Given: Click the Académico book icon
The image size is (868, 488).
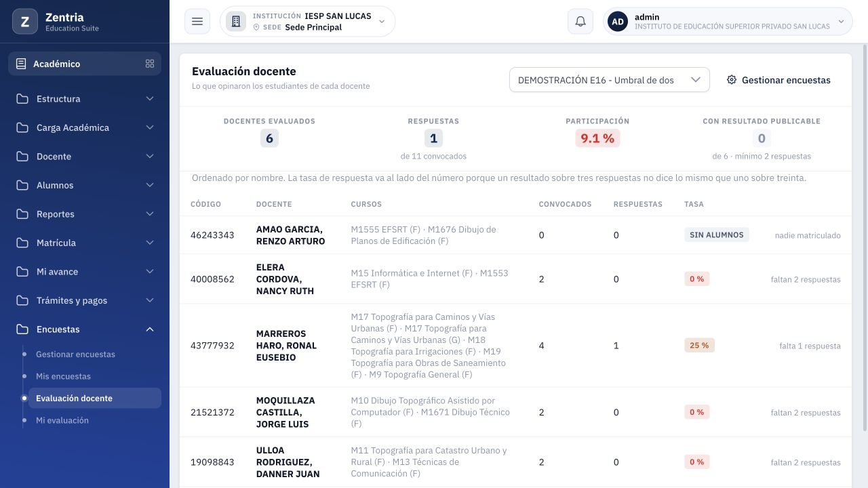Looking at the screenshot, I should coord(21,64).
